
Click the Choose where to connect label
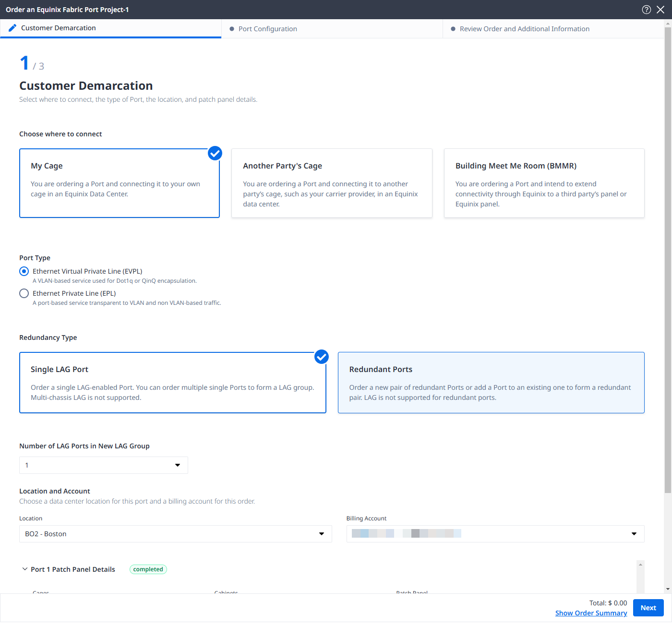[x=60, y=134]
